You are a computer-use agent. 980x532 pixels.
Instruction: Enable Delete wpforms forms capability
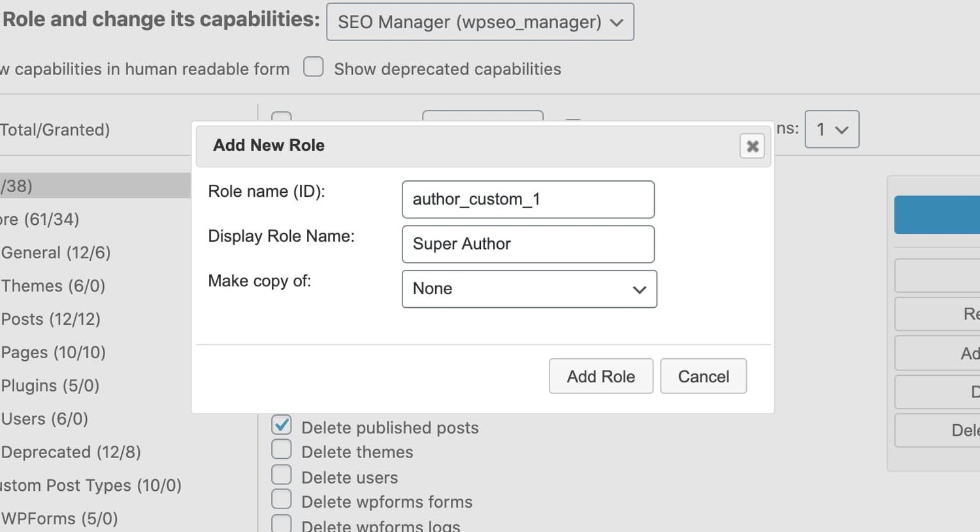point(282,500)
